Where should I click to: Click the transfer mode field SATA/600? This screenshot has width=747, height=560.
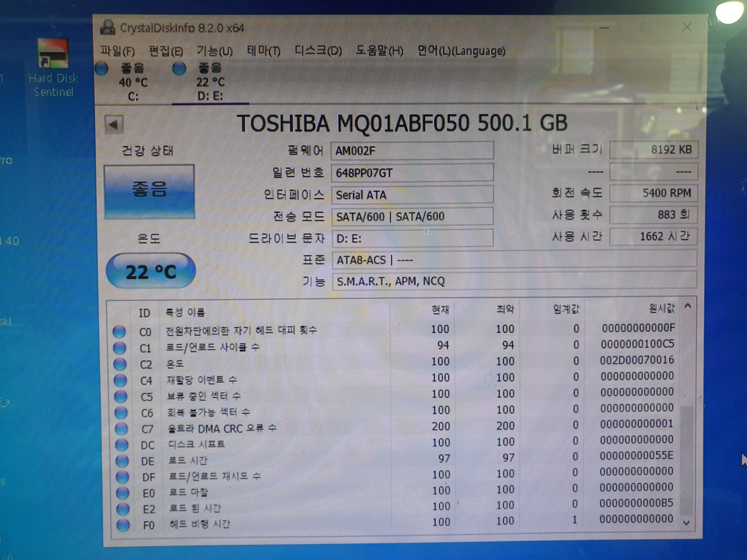click(x=412, y=216)
